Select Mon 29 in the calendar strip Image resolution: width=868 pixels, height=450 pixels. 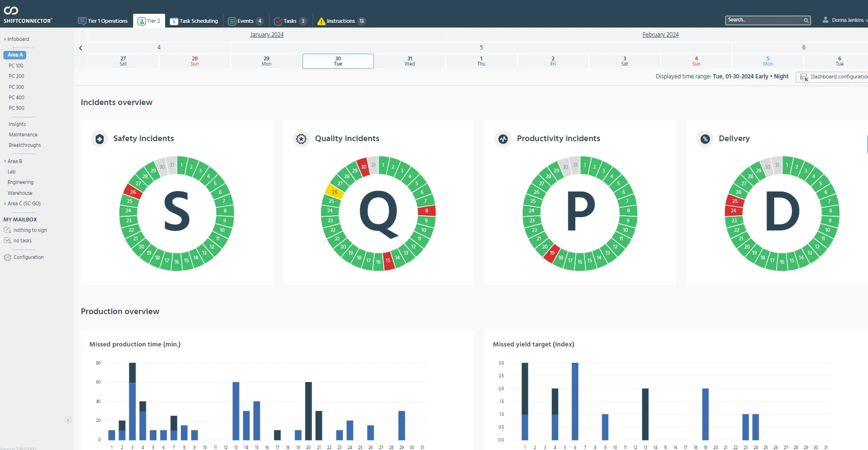(x=266, y=61)
